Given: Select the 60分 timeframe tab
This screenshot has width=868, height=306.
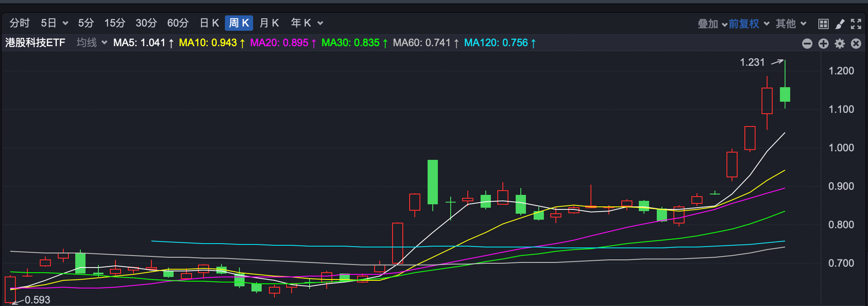Looking at the screenshot, I should point(178,23).
